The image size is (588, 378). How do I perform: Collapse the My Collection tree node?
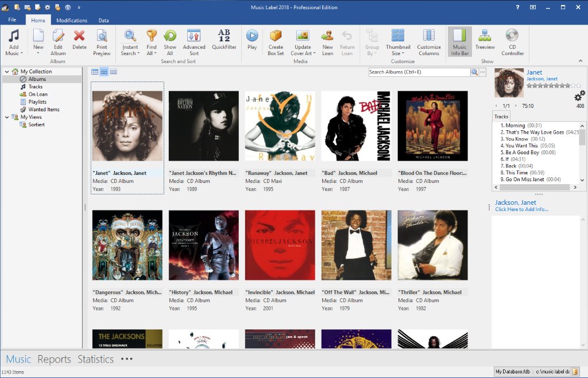7,72
